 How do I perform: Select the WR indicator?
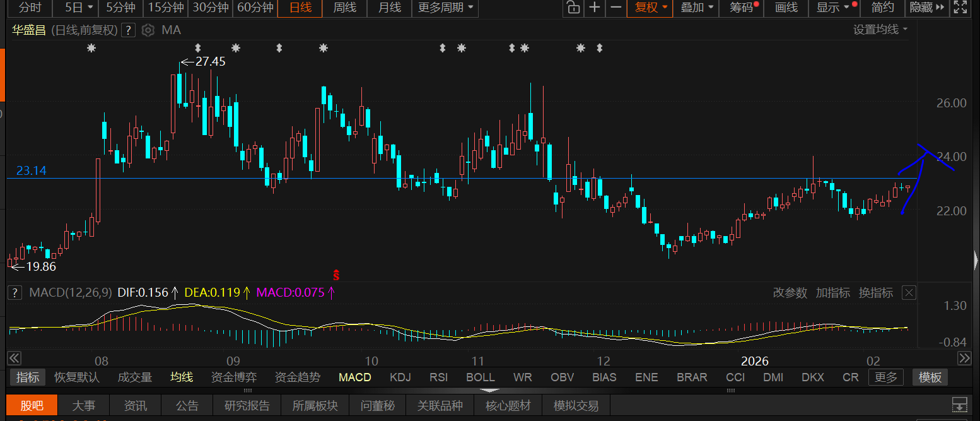[x=522, y=377]
